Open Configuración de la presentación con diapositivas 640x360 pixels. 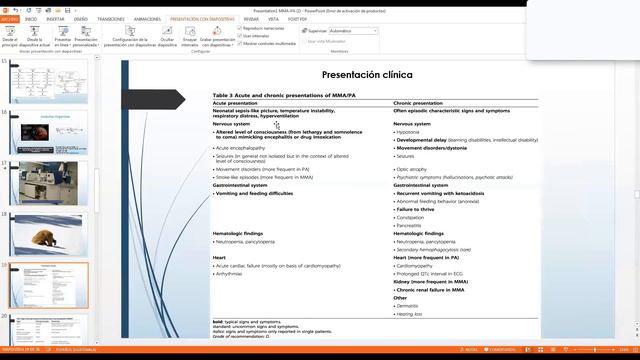click(x=130, y=36)
